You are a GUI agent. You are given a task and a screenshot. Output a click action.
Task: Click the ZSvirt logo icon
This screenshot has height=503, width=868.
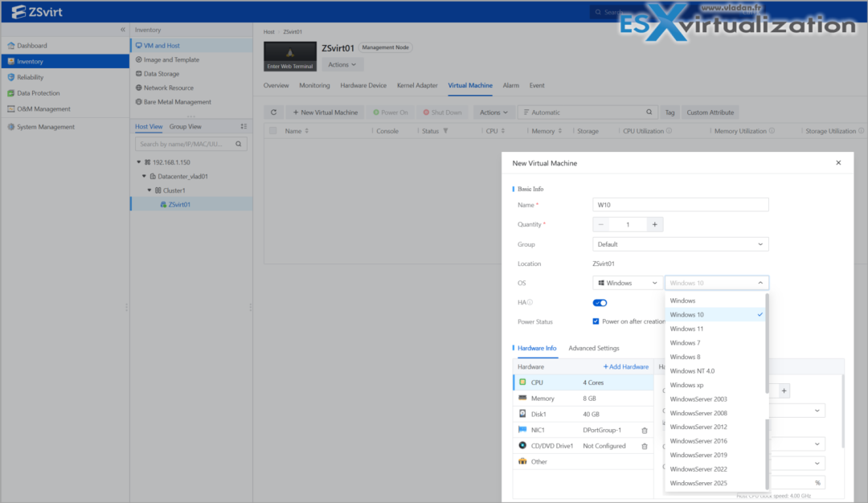[x=18, y=11]
